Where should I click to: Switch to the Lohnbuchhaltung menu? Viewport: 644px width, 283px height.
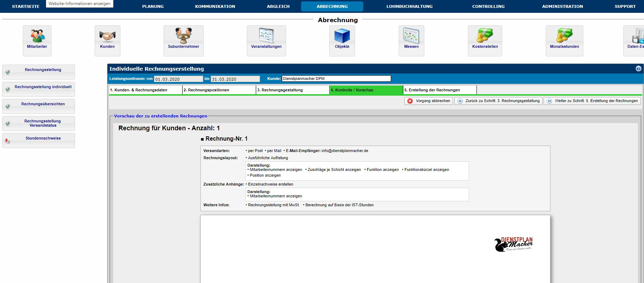409,6
